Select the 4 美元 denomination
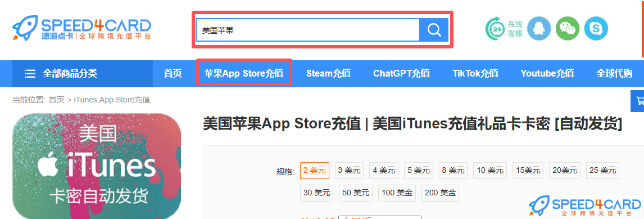 [384, 171]
